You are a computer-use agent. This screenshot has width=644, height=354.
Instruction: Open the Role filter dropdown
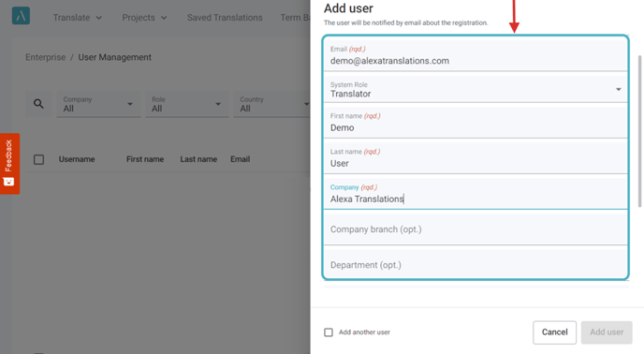click(187, 104)
